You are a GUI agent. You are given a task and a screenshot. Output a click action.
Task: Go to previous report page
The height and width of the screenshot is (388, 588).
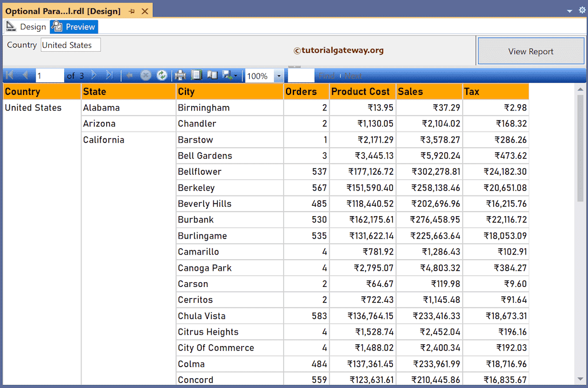(x=25, y=75)
